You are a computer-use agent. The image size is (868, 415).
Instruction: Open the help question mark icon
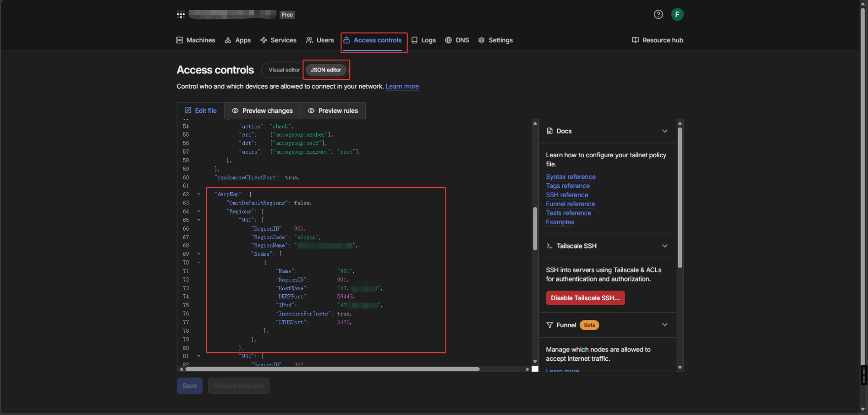pos(658,15)
